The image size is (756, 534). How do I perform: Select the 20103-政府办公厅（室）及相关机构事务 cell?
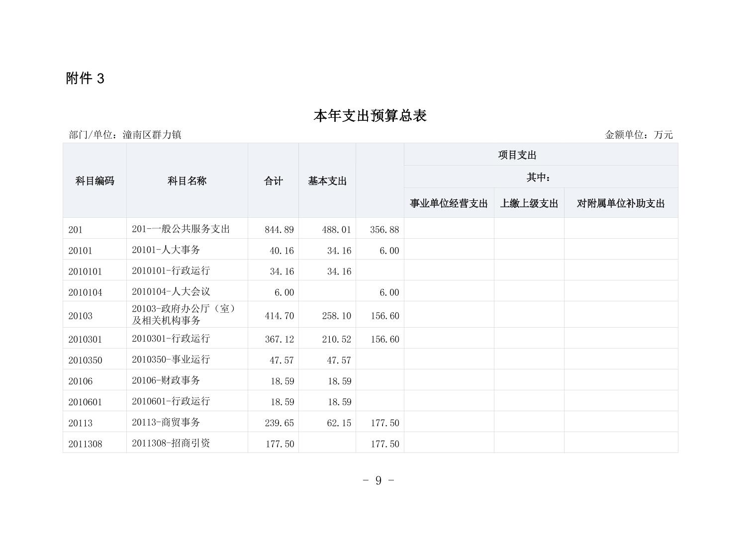tap(184, 314)
